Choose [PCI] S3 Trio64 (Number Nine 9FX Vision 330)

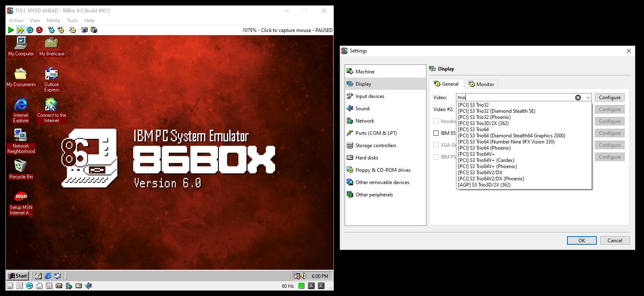pyautogui.click(x=524, y=142)
